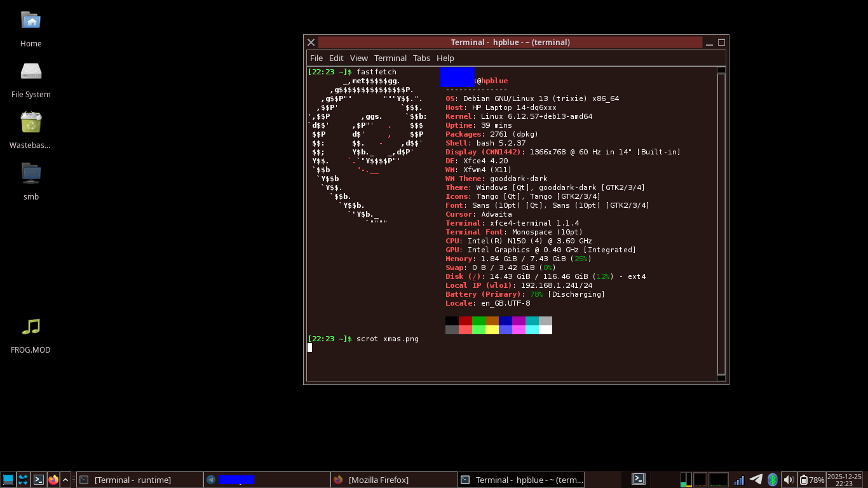Switch to the Telegram taskbar window button

pyautogui.click(x=267, y=480)
